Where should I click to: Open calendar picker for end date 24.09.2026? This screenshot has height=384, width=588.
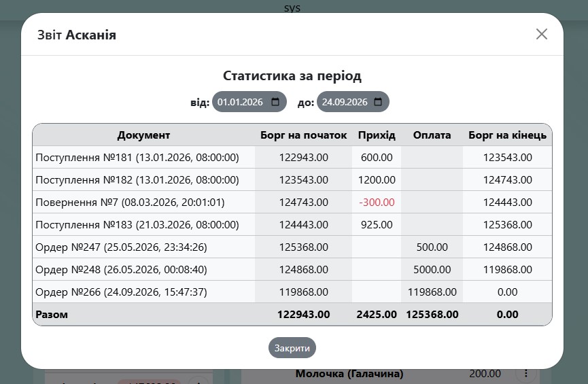tap(378, 102)
